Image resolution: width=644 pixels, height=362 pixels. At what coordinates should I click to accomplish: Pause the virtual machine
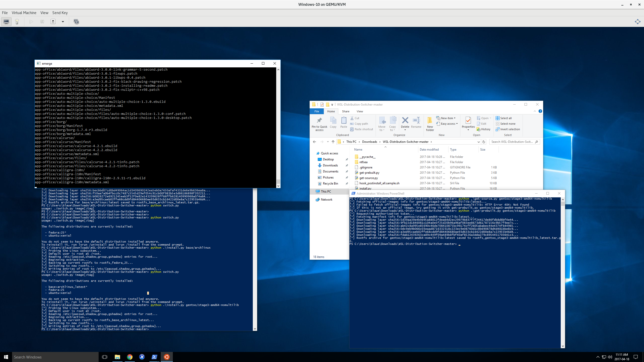pos(42,22)
